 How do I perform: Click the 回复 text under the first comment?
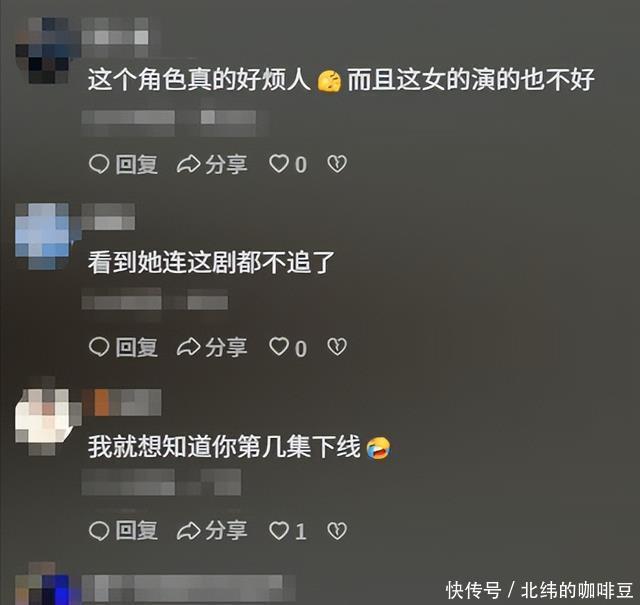click(136, 165)
